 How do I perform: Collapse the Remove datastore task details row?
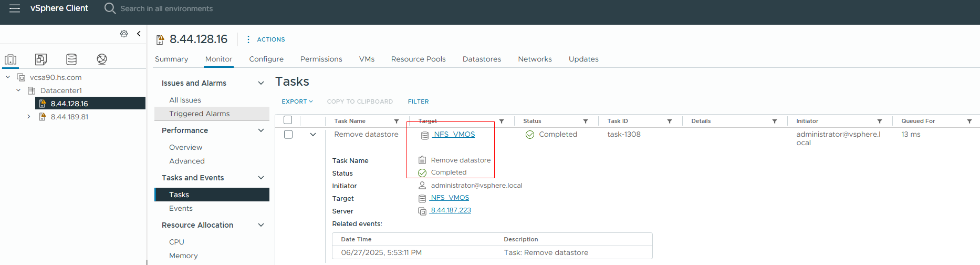(x=313, y=135)
